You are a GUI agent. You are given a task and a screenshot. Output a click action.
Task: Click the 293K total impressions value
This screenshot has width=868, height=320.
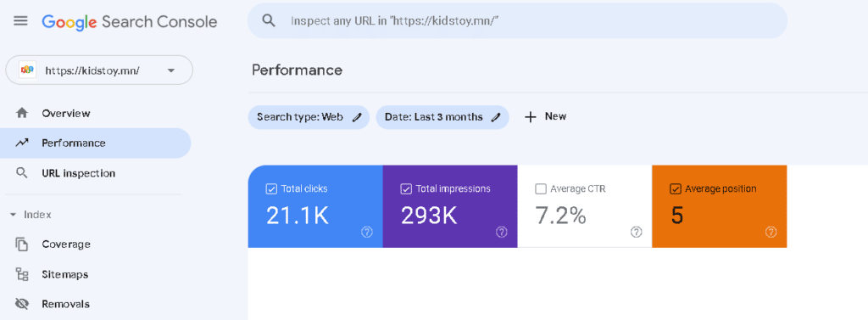click(429, 216)
